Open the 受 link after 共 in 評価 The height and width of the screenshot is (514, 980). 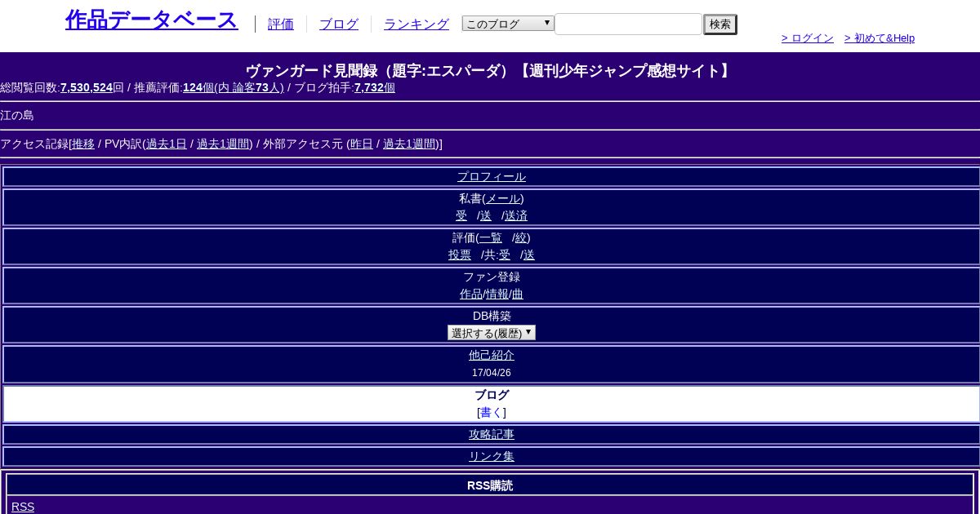pyautogui.click(x=505, y=255)
